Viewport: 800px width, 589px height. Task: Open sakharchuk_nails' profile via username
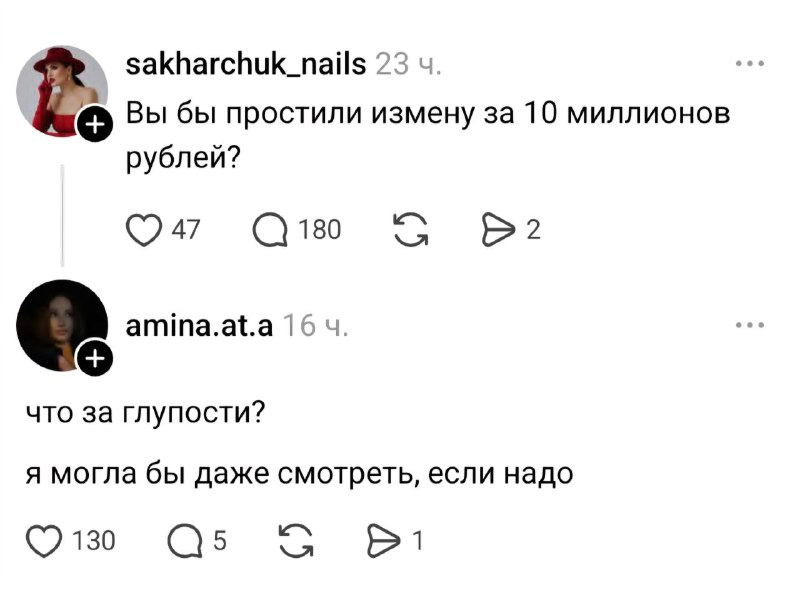point(246,63)
